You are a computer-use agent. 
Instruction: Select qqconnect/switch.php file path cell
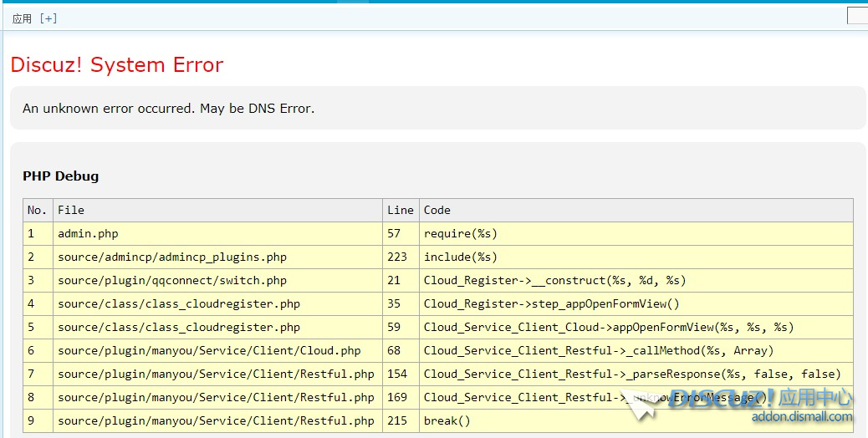pos(217,280)
